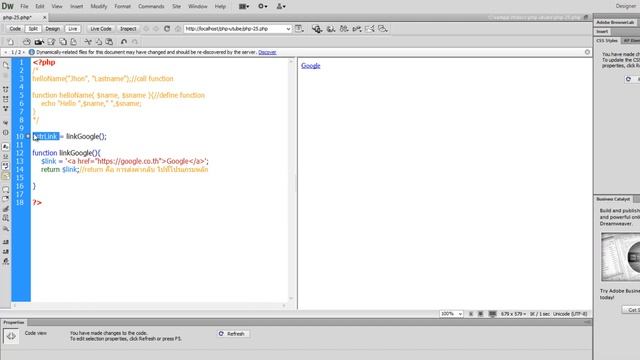This screenshot has height=360, width=640.
Task: Click the Save All icon
Action: pos(63,42)
